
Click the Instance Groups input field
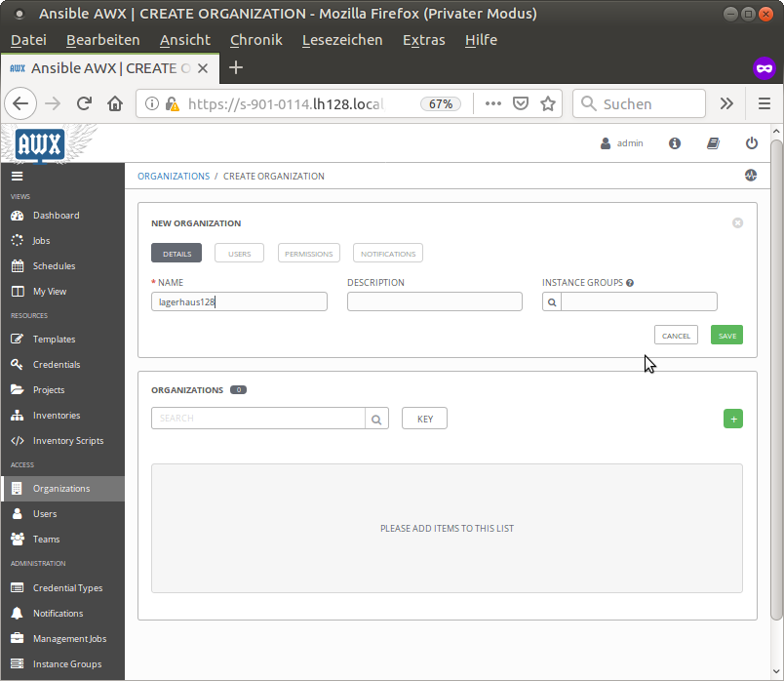coord(639,301)
